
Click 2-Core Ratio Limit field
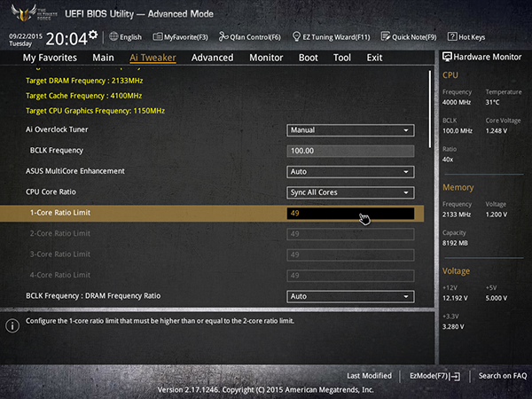click(x=350, y=234)
